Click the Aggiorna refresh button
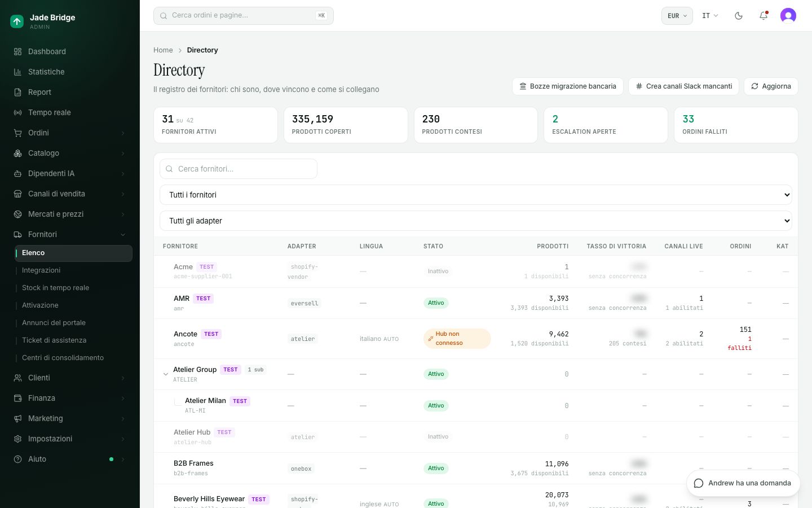Image resolution: width=812 pixels, height=508 pixels. click(x=771, y=86)
